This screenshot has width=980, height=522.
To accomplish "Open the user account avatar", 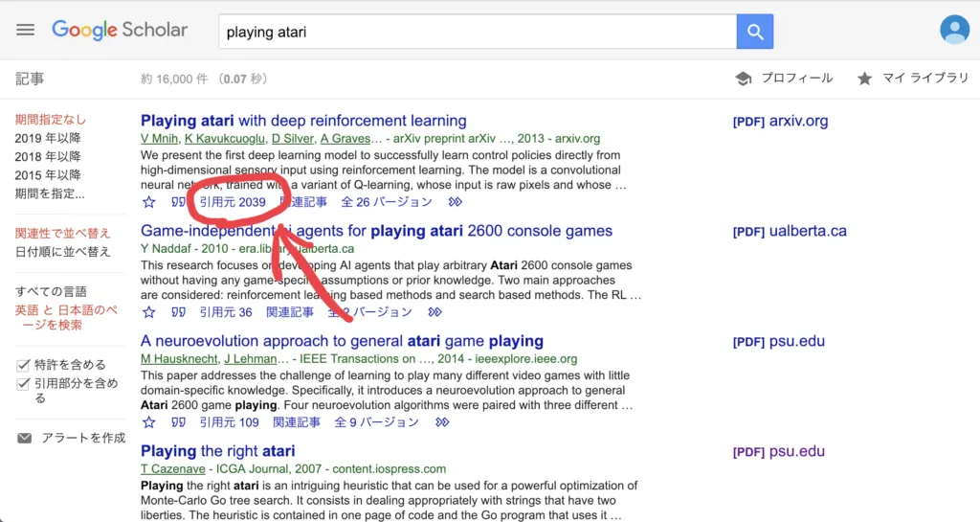I will pos(954,30).
